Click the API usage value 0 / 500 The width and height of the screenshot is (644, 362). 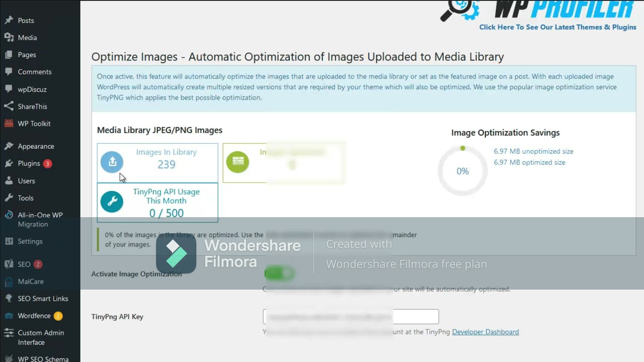[166, 213]
